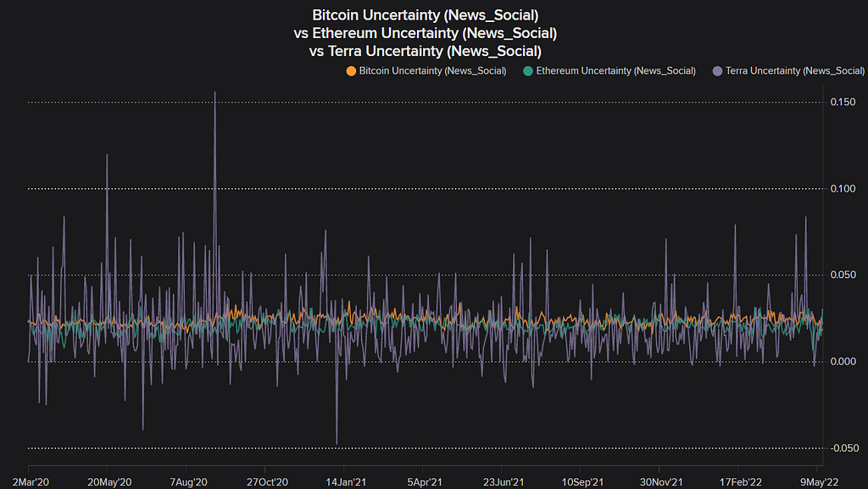Click the 0.000 y-axis label
This screenshot has width=868, height=489.
click(x=843, y=362)
